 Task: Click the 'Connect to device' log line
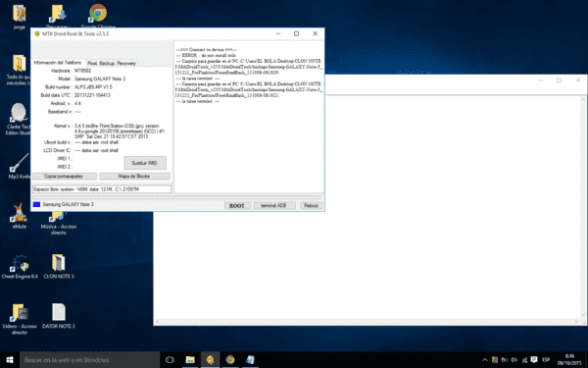pos(207,50)
